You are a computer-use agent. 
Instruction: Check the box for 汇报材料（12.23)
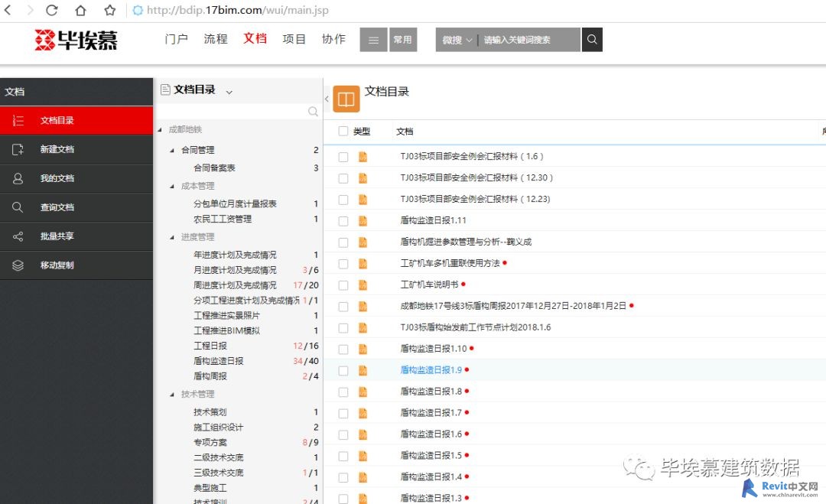pyautogui.click(x=343, y=200)
